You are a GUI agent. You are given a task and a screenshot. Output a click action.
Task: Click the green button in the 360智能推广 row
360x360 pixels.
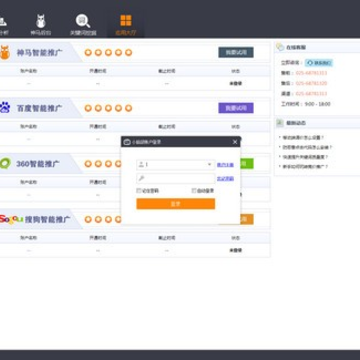tap(247, 163)
